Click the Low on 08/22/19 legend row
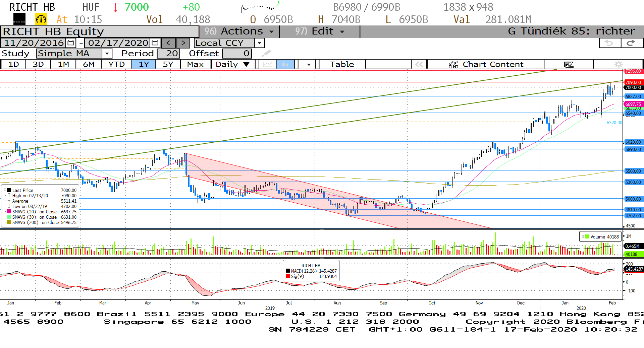The width and height of the screenshot is (644, 348). coord(41,206)
